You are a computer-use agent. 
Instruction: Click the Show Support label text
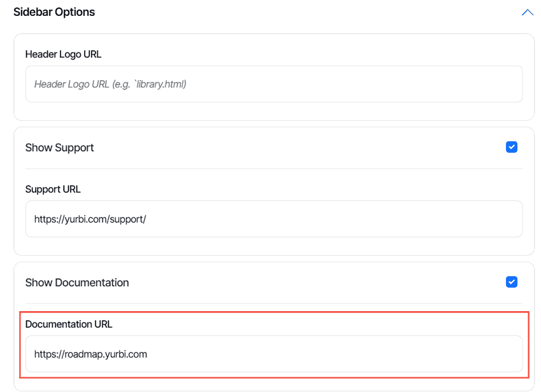click(59, 148)
